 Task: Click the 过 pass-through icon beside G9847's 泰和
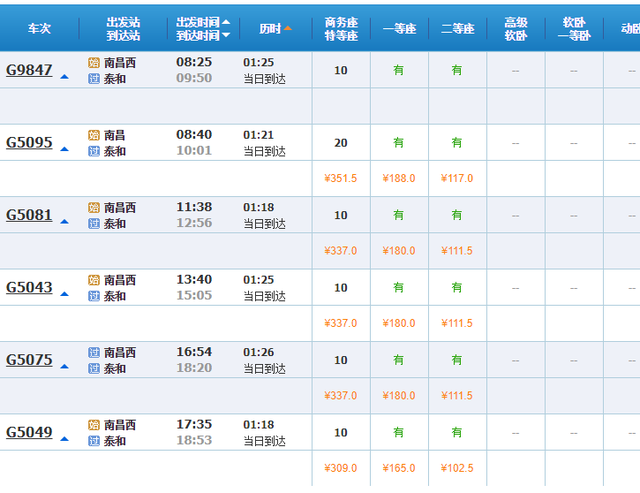point(94,78)
